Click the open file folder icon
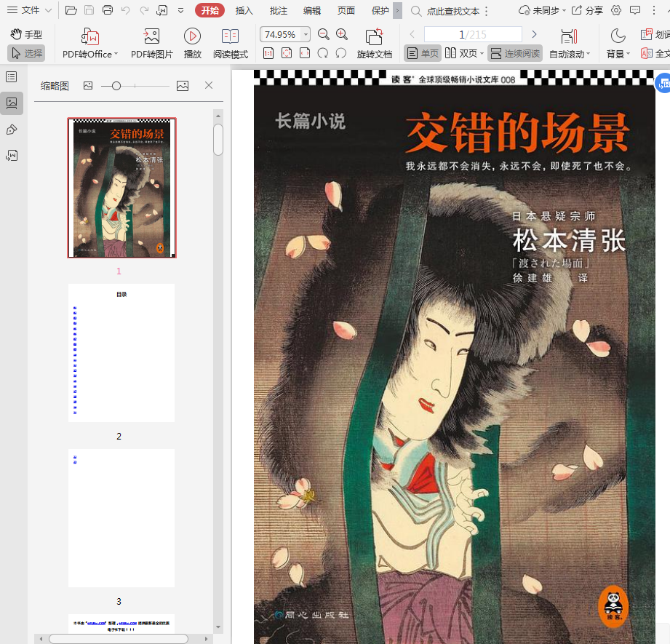 click(x=71, y=10)
